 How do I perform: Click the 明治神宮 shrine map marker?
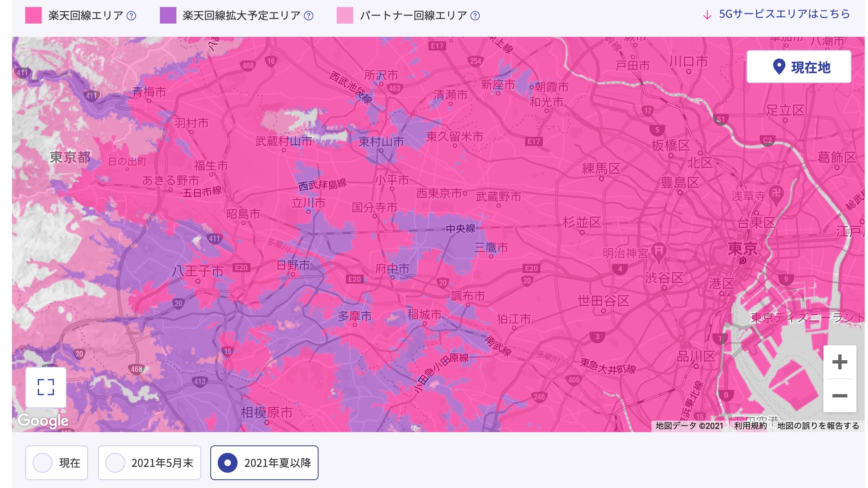pos(659,251)
